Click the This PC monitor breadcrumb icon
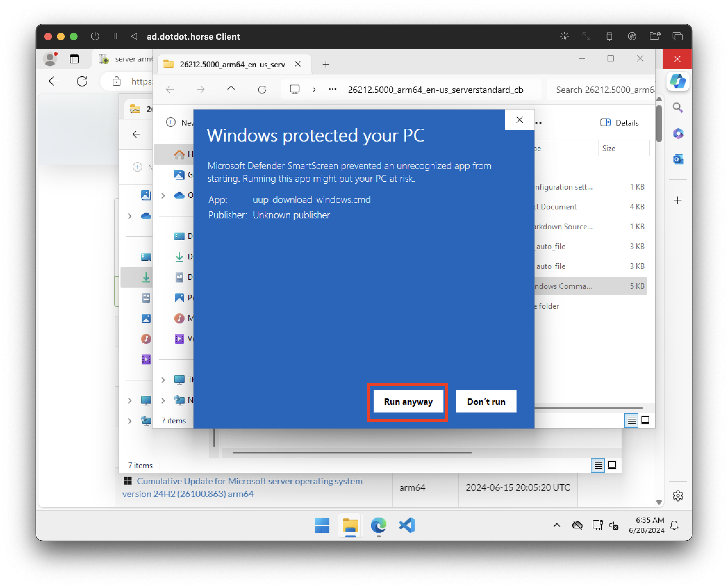The image size is (728, 588). 294,89
